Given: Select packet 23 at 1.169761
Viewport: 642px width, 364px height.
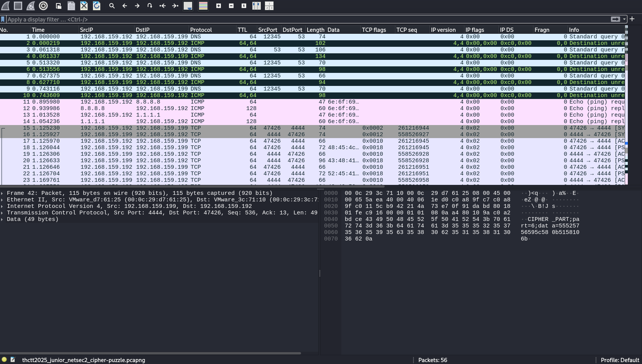Looking at the screenshot, I should pyautogui.click(x=312, y=180).
